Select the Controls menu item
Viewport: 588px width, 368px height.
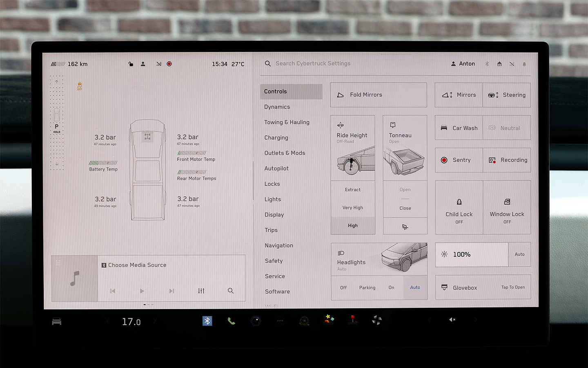[291, 92]
